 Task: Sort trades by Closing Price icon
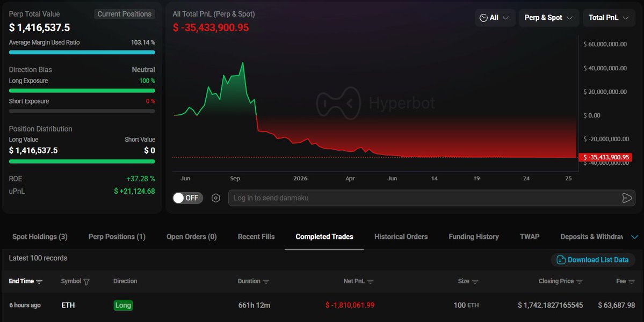579,282
